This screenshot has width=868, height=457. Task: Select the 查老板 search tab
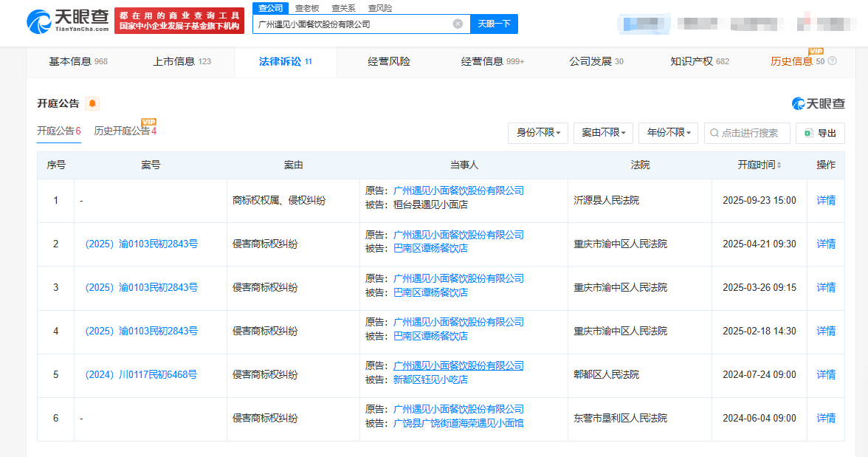point(307,8)
